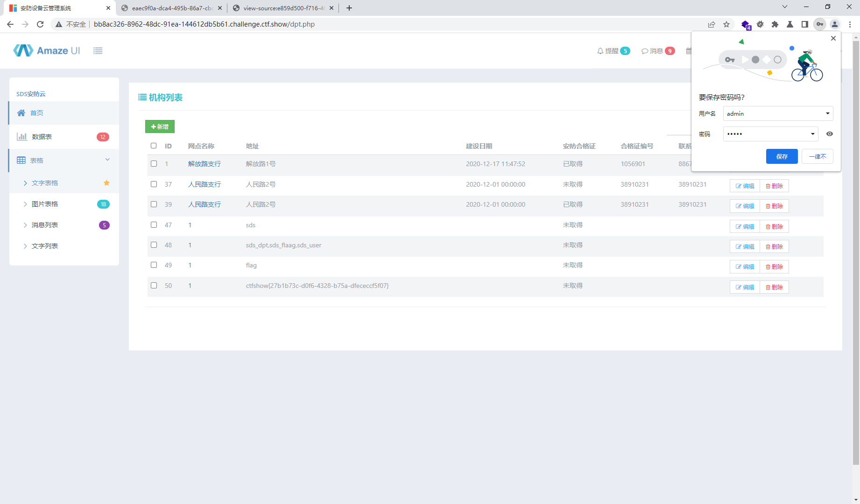The width and height of the screenshot is (860, 504).
Task: Open the 解放路支行 link
Action: (204, 164)
